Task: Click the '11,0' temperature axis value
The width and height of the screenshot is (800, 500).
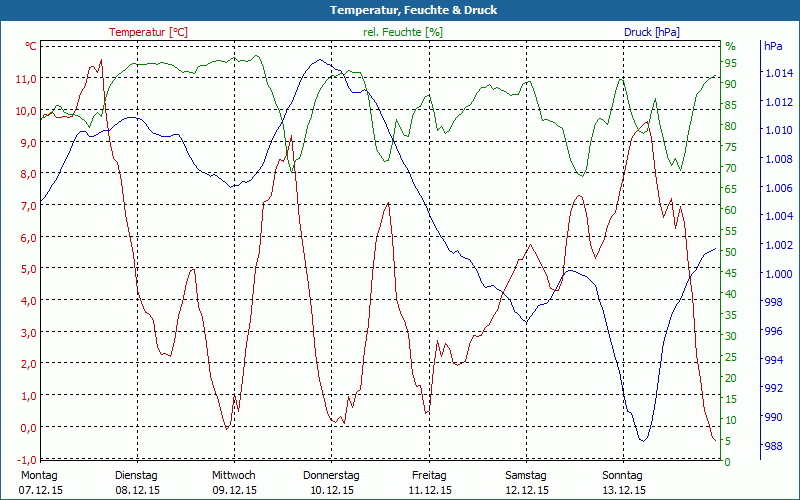Action: [x=27, y=79]
